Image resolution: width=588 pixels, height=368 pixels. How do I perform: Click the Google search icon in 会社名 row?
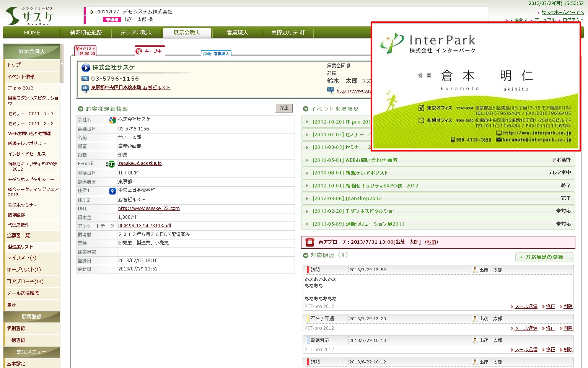pos(112,120)
